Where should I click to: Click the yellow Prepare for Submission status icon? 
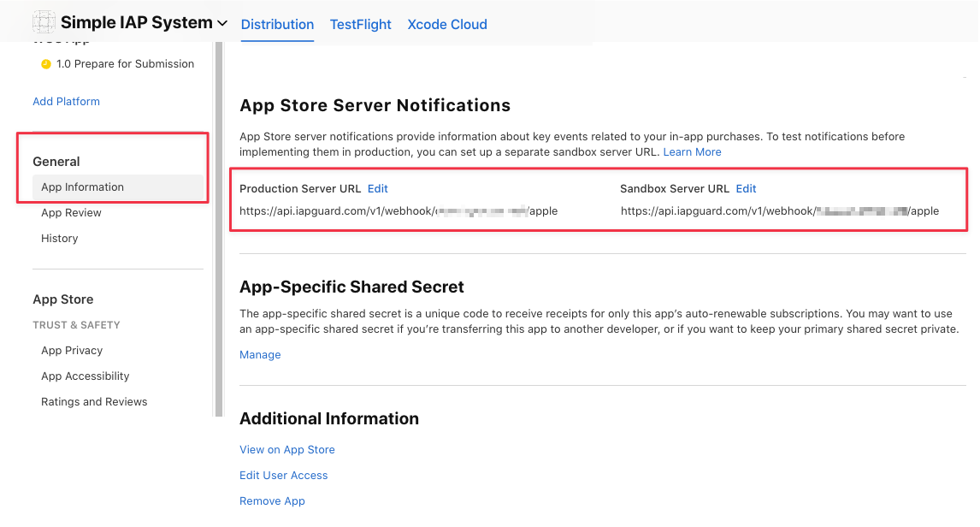[46, 64]
